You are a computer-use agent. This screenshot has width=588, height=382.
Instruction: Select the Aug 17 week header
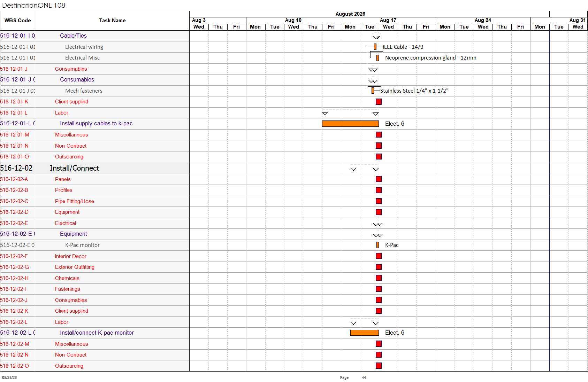tap(388, 20)
